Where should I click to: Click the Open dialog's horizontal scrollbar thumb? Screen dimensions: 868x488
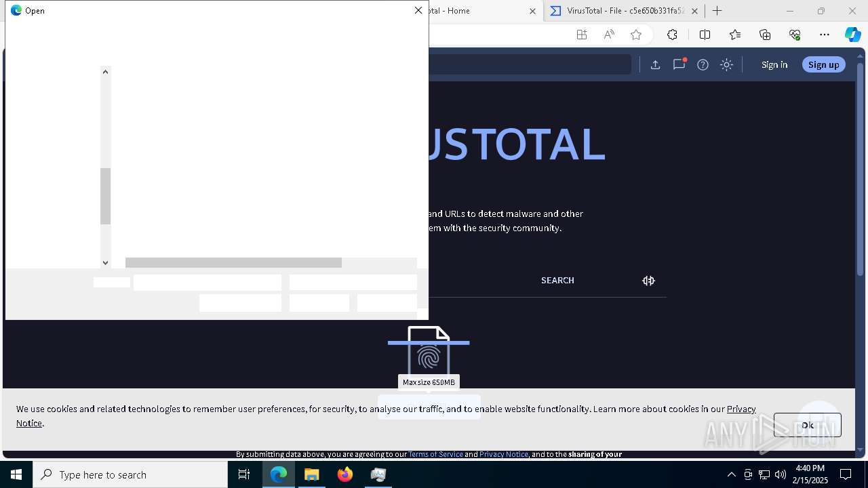(233, 263)
